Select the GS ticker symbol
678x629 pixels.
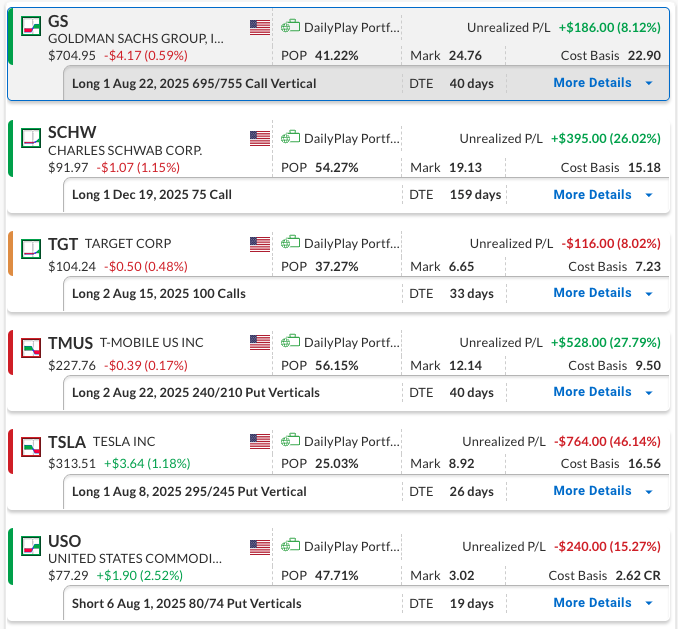(x=58, y=21)
